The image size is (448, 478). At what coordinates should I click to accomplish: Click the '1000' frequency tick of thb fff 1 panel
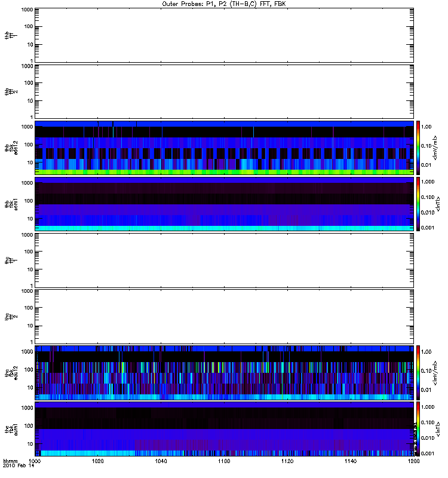tap(27, 10)
